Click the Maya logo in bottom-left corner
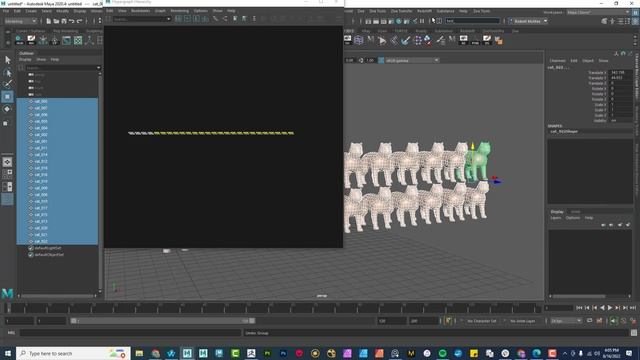Image resolution: width=640 pixels, height=360 pixels. 7,293
